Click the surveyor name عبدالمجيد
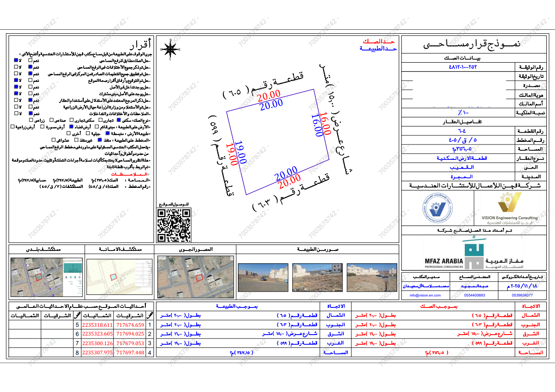The height and width of the screenshot is (392, 555). pos(475,286)
